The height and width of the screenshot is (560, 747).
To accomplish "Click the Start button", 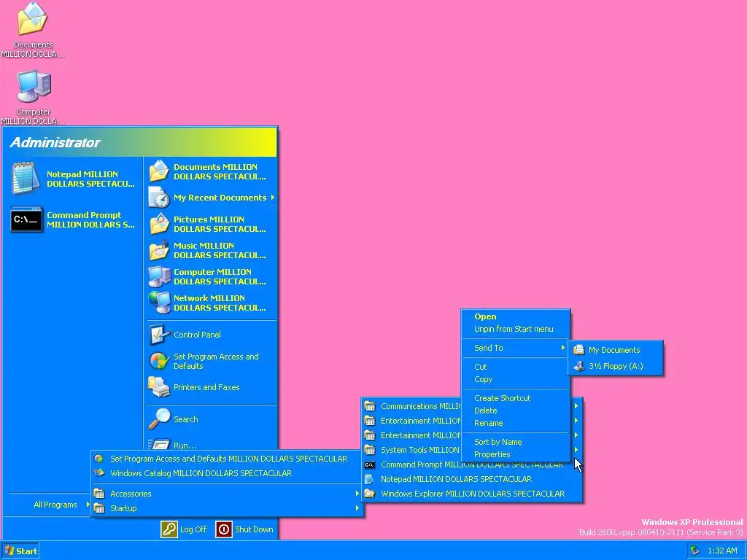I will [20, 551].
